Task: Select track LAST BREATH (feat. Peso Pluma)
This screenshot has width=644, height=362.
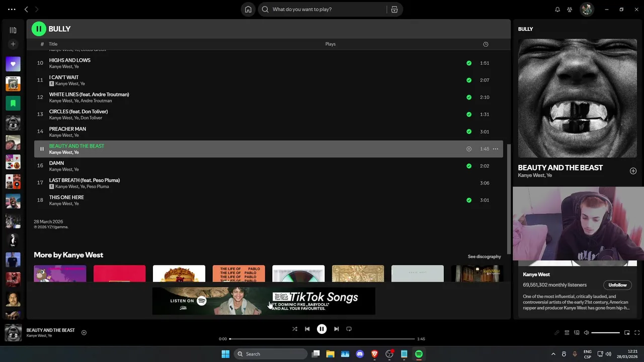Action: tap(85, 180)
